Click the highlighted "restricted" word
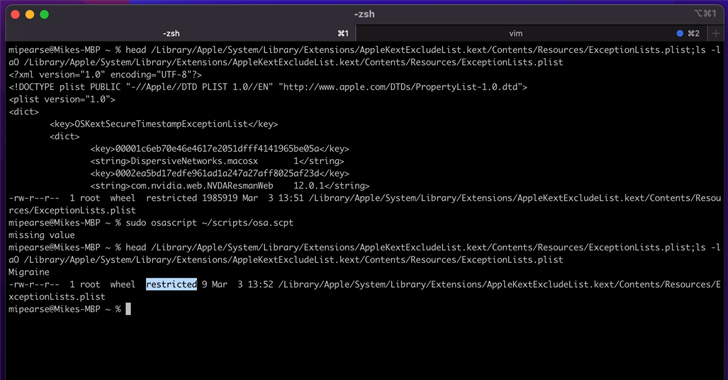Viewport: 728px width, 380px height. 171,284
